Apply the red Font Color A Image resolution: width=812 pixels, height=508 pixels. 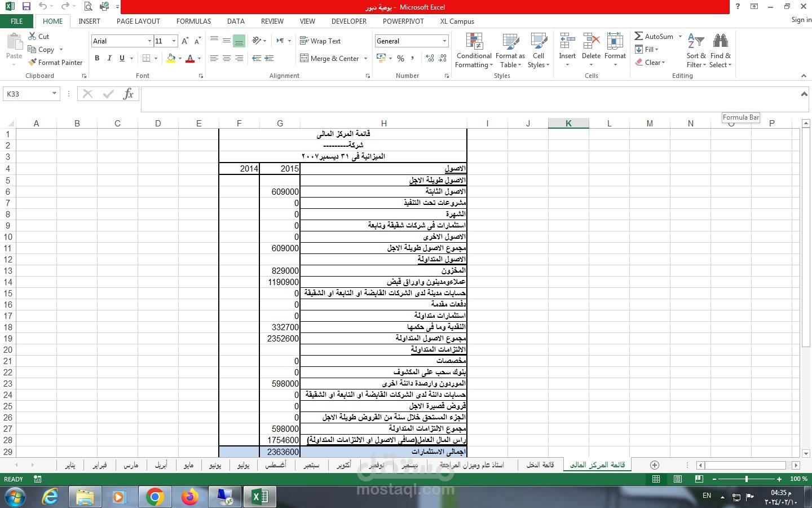[x=190, y=58]
